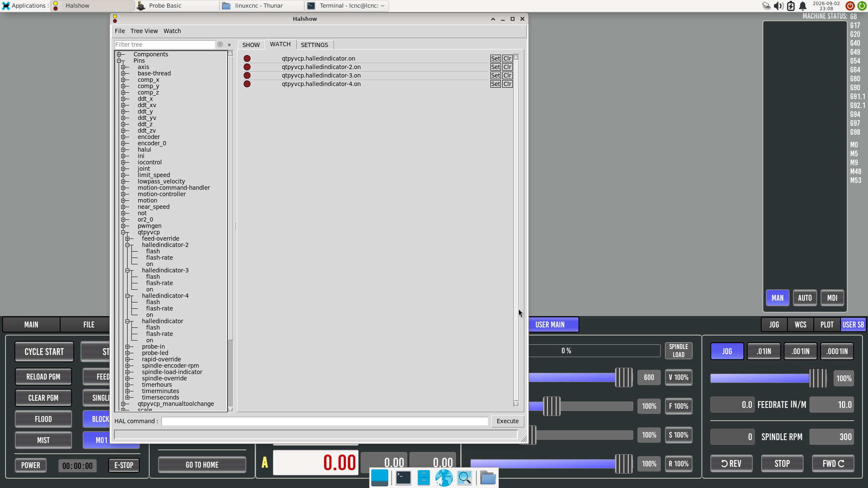Expand the Components tree node
The height and width of the screenshot is (488, 868).
[119, 54]
